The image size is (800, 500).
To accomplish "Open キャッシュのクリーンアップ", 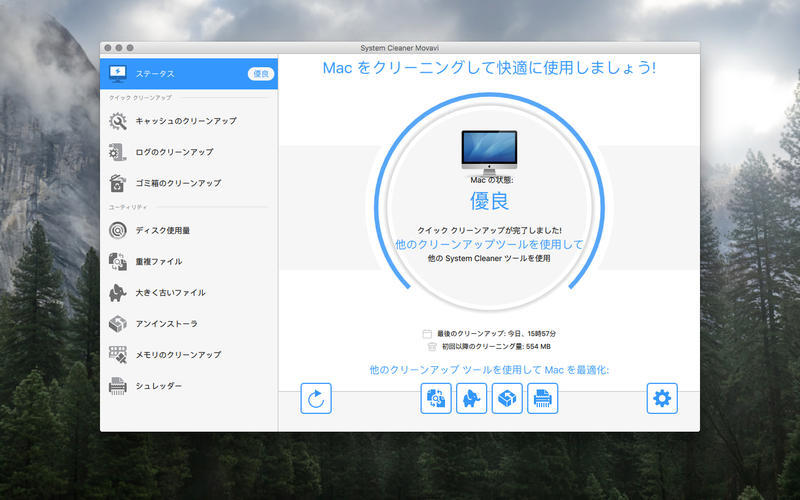I will coord(189,121).
